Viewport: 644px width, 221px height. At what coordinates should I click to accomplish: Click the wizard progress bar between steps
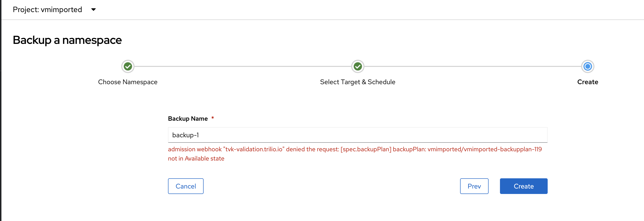(243, 66)
